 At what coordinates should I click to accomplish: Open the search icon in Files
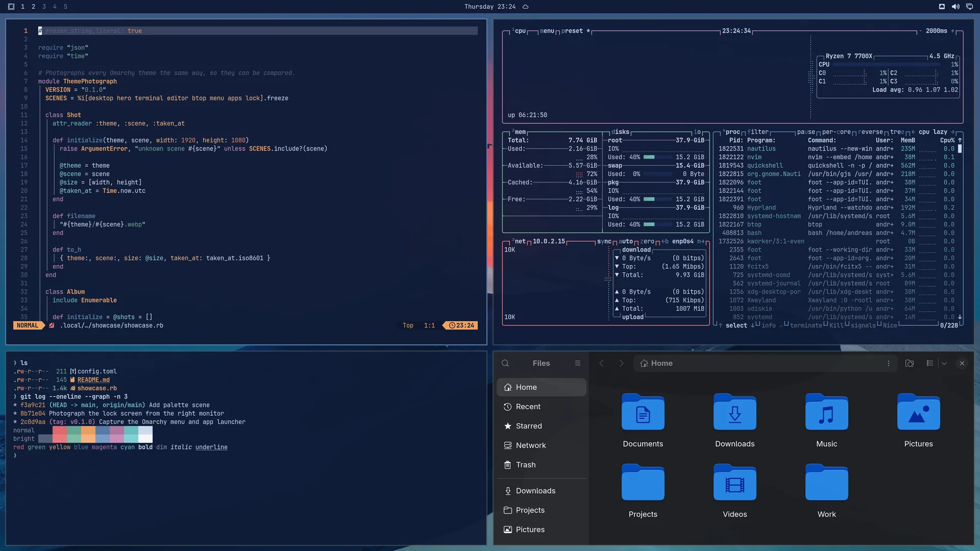505,363
